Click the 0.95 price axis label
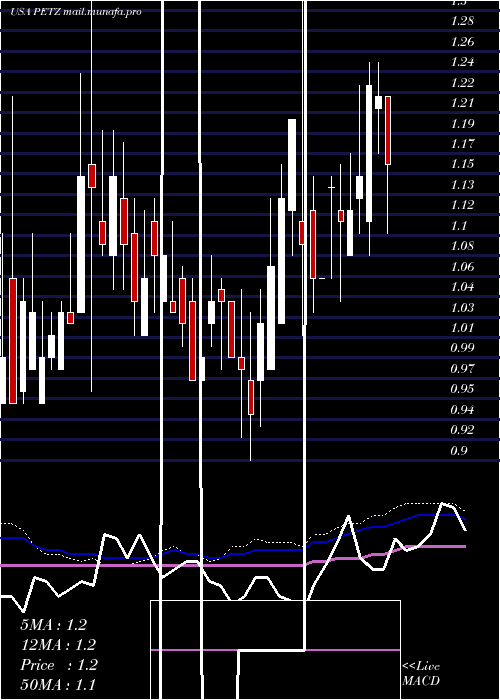 [462, 388]
